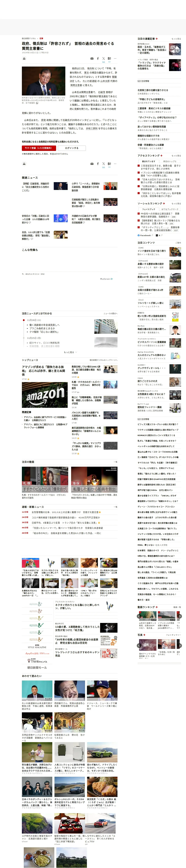The image size is (186, 868).
Task: Open 朝日新聞デジタルのトップページへ link
Action: click(103, 360)
